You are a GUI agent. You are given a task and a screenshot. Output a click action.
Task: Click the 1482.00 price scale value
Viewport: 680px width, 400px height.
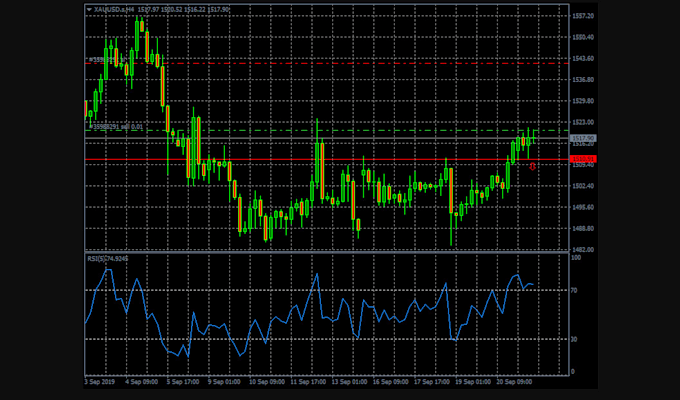[x=583, y=250]
